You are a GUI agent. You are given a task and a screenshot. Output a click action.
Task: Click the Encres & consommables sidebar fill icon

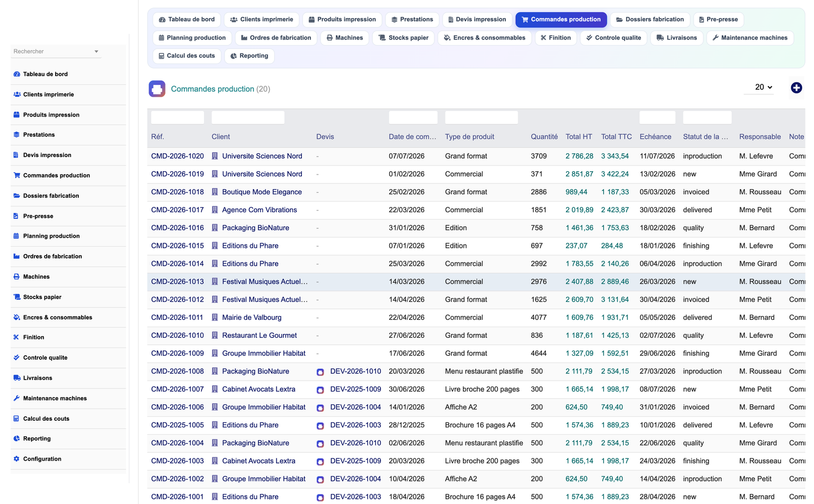(17, 318)
